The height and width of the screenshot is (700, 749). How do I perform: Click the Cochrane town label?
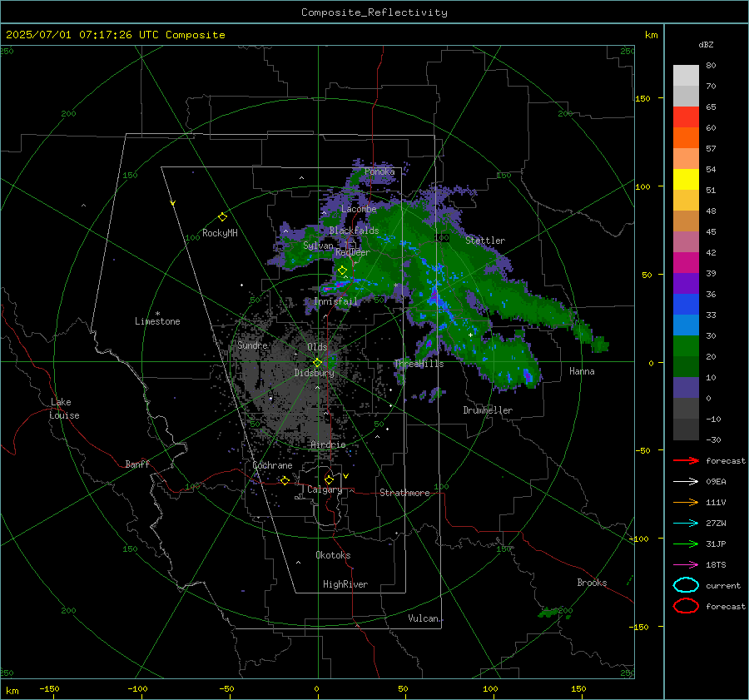(272, 465)
